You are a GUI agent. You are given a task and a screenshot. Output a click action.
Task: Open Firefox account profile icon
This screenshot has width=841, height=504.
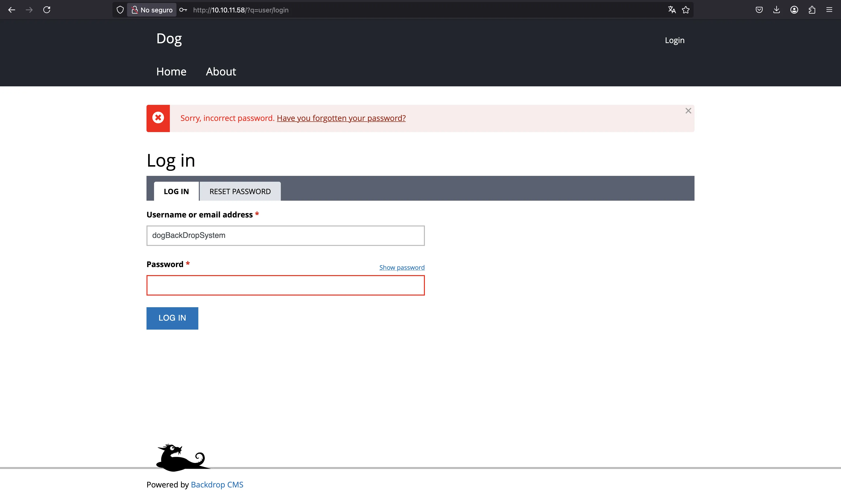coord(794,10)
